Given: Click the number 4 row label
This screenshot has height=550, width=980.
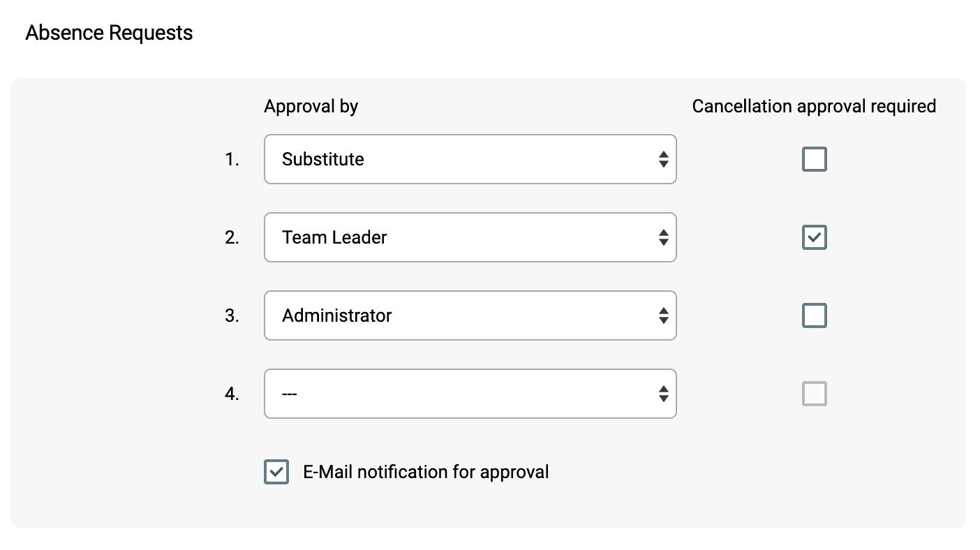Looking at the screenshot, I should tap(232, 394).
